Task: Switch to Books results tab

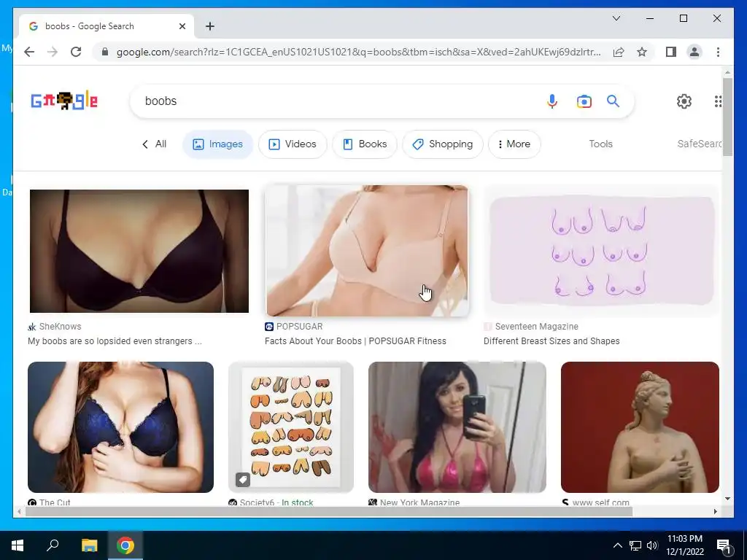Action: point(365,144)
